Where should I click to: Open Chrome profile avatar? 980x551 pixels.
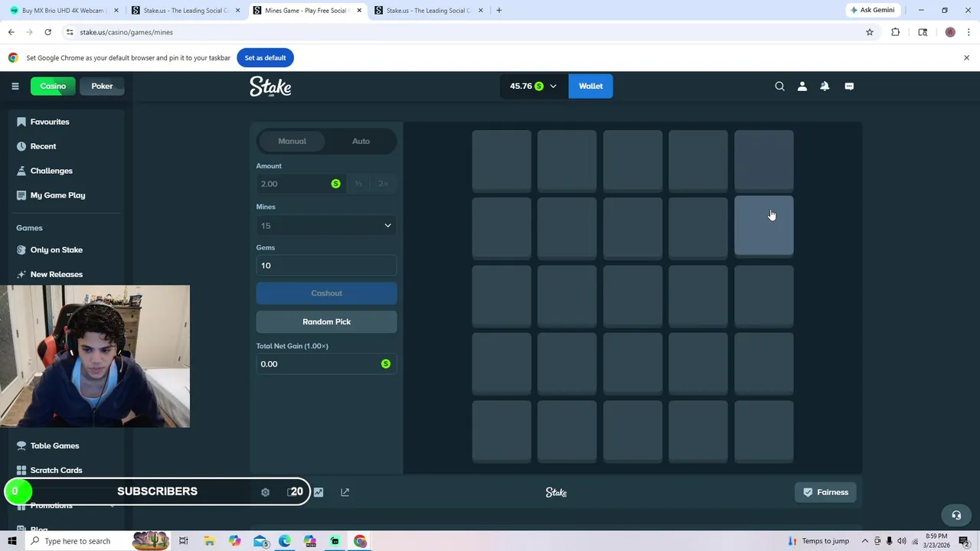950,32
